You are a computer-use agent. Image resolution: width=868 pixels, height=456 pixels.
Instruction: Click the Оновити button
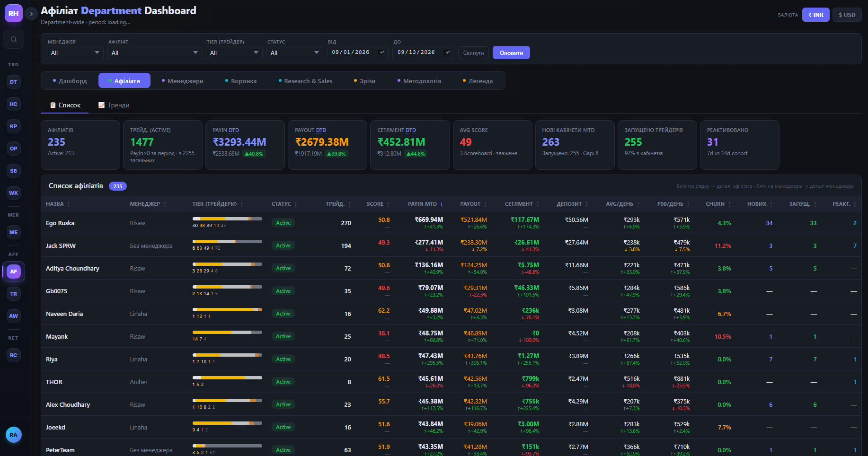pyautogui.click(x=511, y=53)
